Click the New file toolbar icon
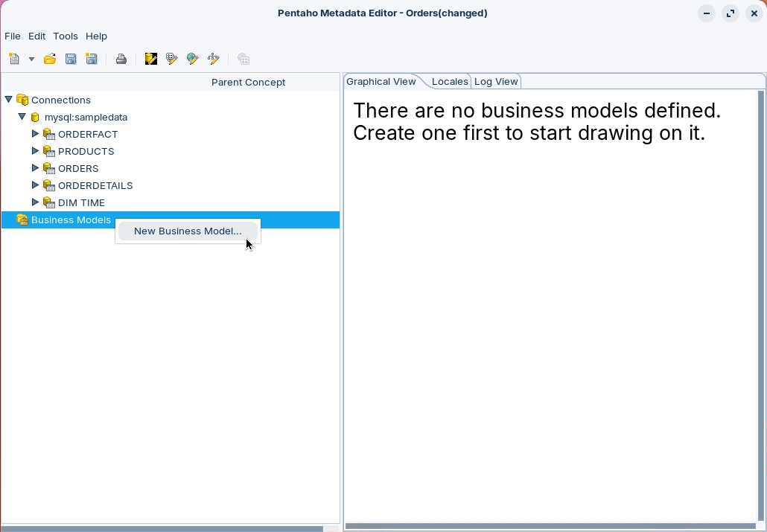Viewport: 767px width, 532px height. coord(14,59)
